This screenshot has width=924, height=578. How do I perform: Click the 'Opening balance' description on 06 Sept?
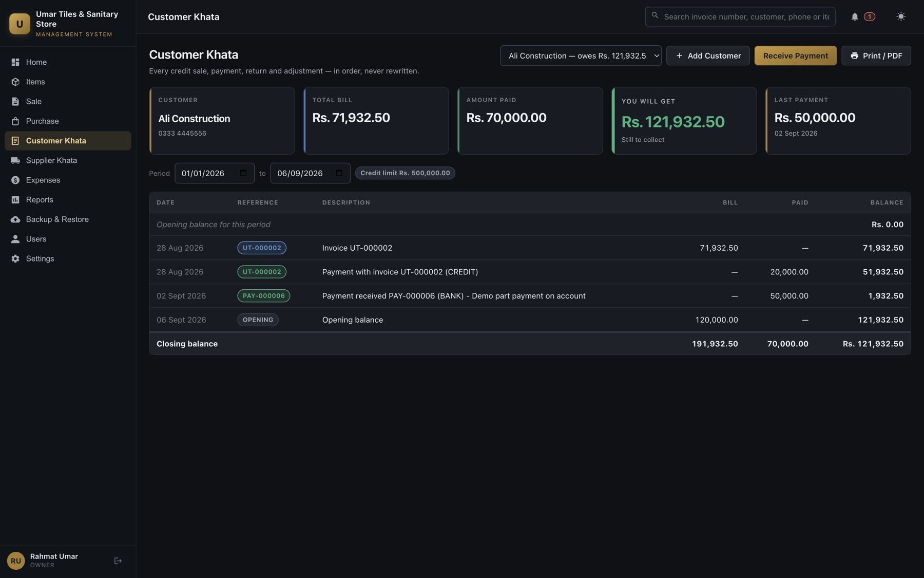coord(352,320)
